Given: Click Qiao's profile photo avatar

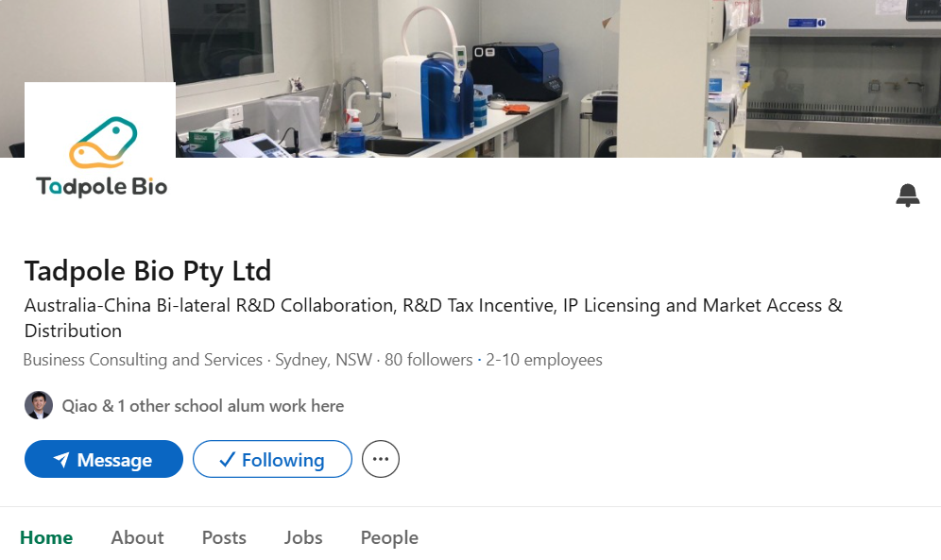Looking at the screenshot, I should click(x=39, y=406).
